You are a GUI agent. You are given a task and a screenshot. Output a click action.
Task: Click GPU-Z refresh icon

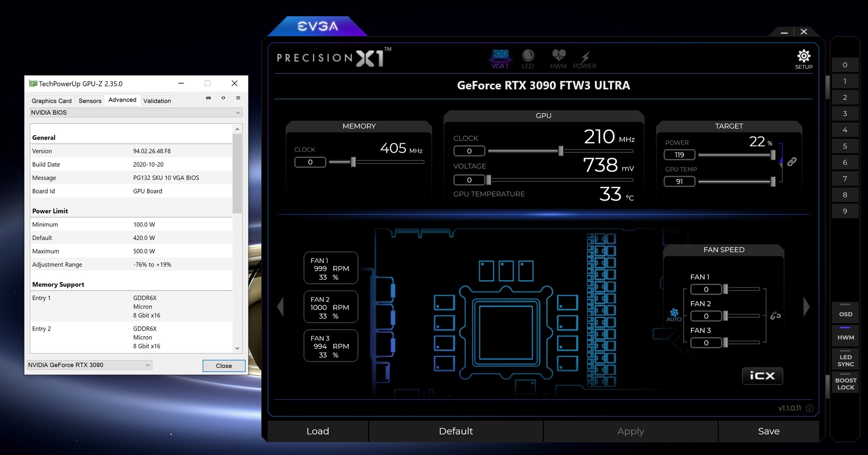pyautogui.click(x=223, y=98)
